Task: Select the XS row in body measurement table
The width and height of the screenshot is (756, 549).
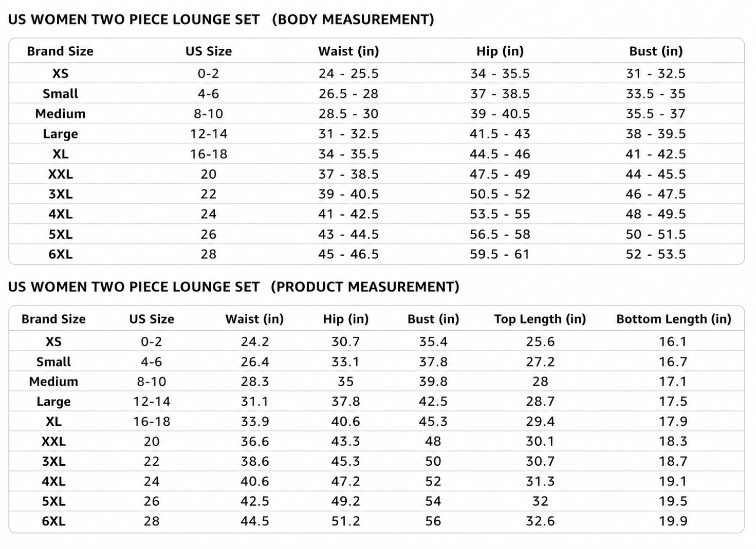Action: point(377,73)
